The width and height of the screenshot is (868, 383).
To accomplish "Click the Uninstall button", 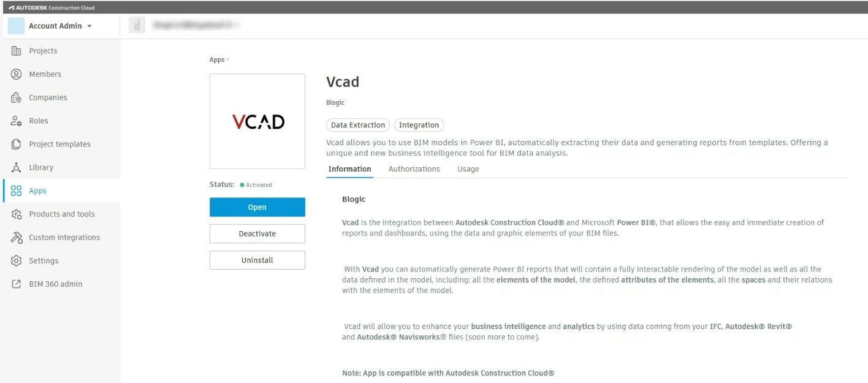I will [257, 260].
